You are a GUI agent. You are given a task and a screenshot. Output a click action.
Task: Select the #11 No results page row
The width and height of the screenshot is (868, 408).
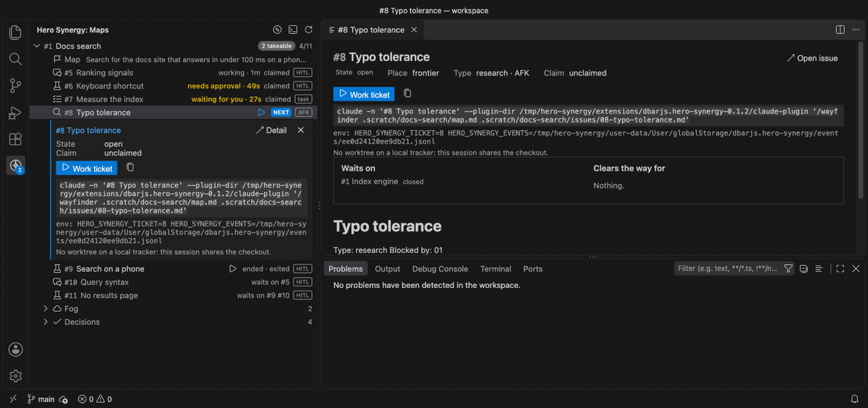(x=174, y=295)
